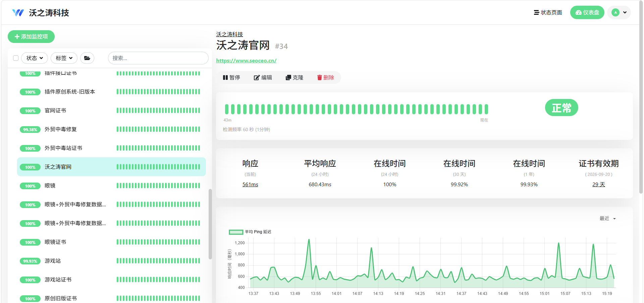The height and width of the screenshot is (303, 644).
Task: Open the 状态页面 link
Action: [548, 12]
